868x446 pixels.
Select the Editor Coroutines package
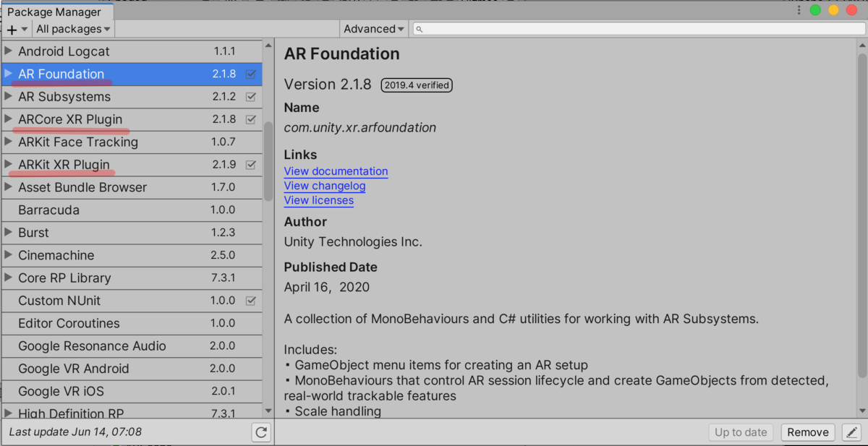coord(132,323)
